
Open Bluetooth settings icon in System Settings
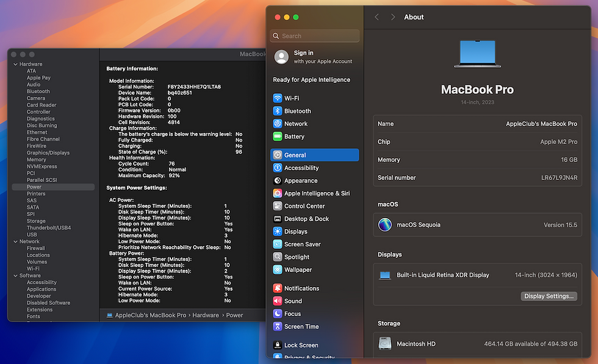coord(278,111)
